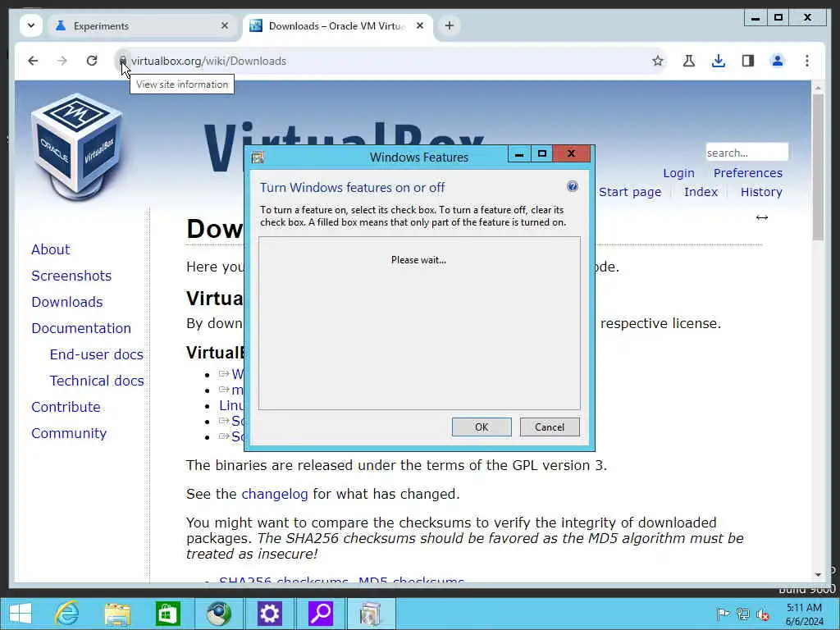The width and height of the screenshot is (840, 630).
Task: Open the Login link
Action: pos(678,173)
